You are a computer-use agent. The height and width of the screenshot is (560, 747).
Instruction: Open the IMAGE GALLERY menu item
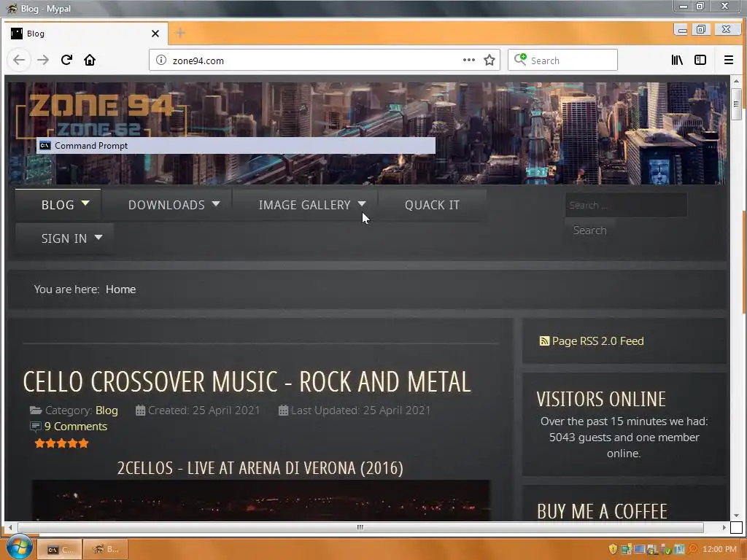pyautogui.click(x=304, y=205)
